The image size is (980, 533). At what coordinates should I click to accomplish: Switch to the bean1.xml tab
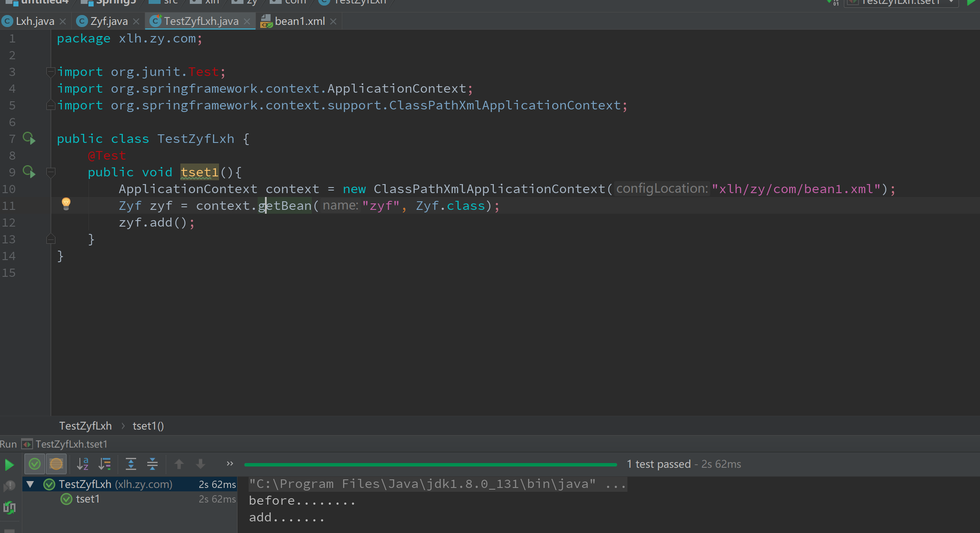[x=299, y=21]
